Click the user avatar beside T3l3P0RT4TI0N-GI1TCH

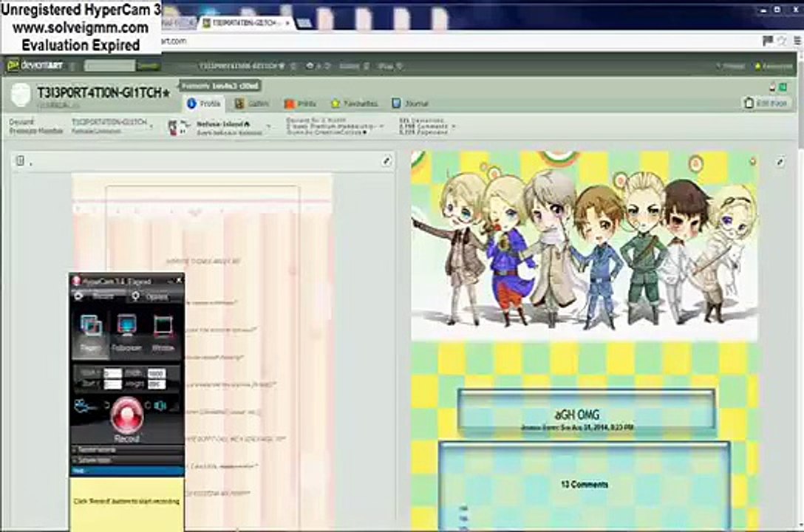(x=21, y=95)
